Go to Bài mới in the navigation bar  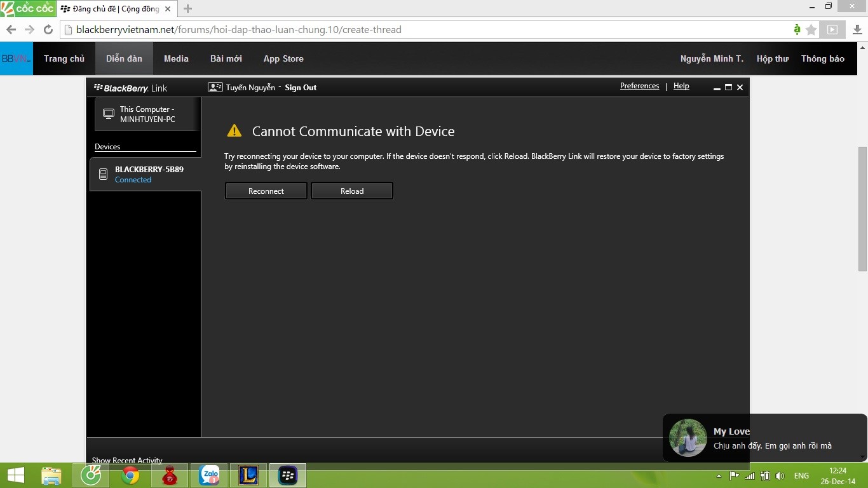[226, 58]
